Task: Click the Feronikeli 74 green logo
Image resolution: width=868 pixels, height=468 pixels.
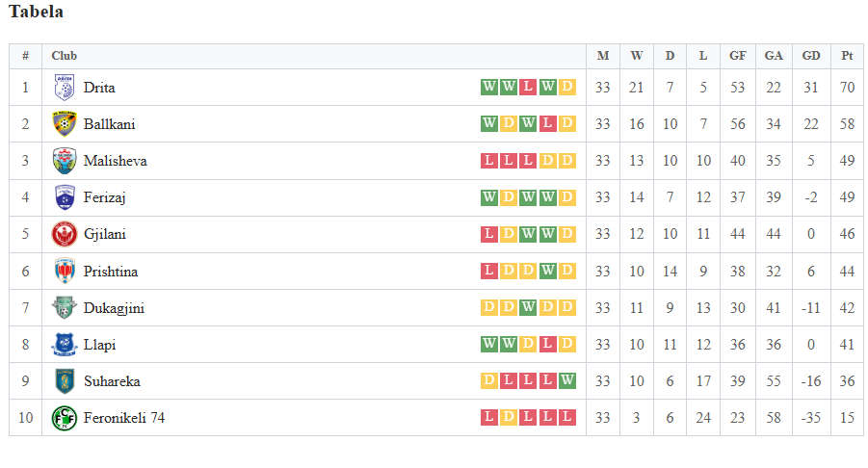Action: (65, 418)
